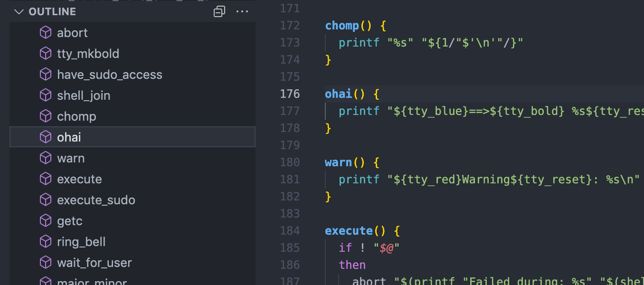The image size is (644, 285).
Task: Click line number 184 in the gutter
Action: (x=290, y=231)
